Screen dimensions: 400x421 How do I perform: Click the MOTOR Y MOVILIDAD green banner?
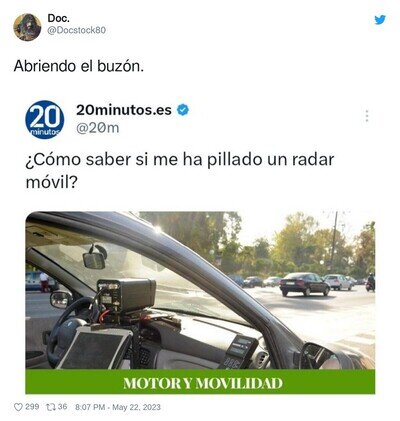click(x=200, y=382)
